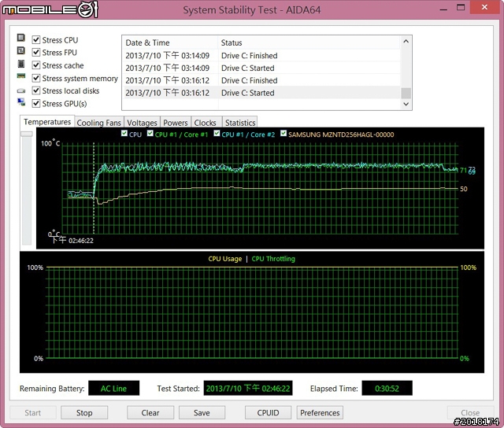Select log row 'Drive C: Finished' at 03:14:09
Viewport: 504px width, 428px height.
(x=262, y=56)
